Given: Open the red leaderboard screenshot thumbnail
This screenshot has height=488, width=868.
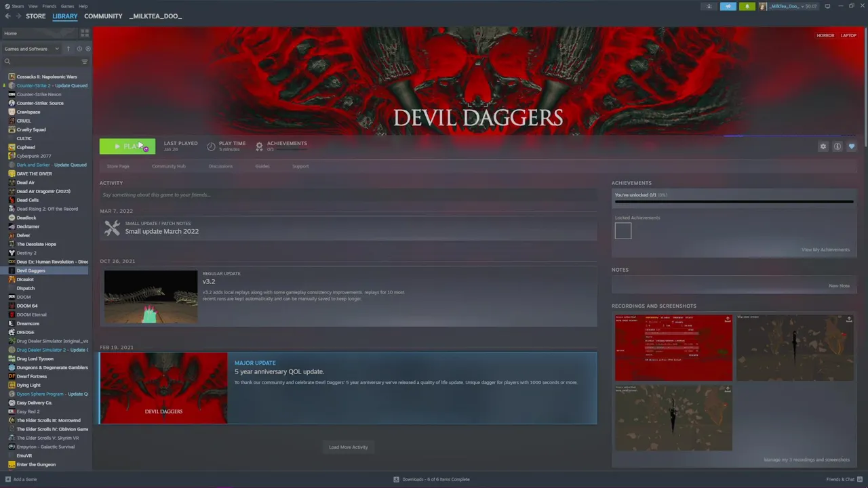Looking at the screenshot, I should click(x=673, y=348).
